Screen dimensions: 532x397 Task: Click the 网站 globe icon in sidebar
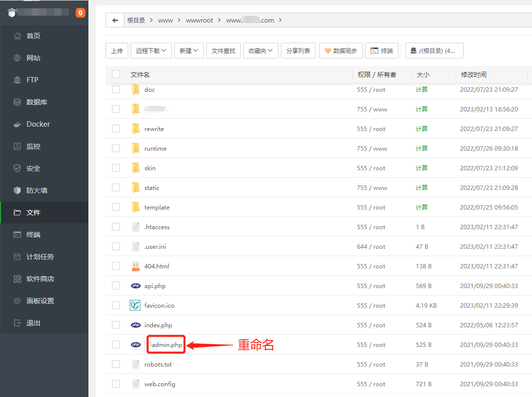tap(17, 58)
